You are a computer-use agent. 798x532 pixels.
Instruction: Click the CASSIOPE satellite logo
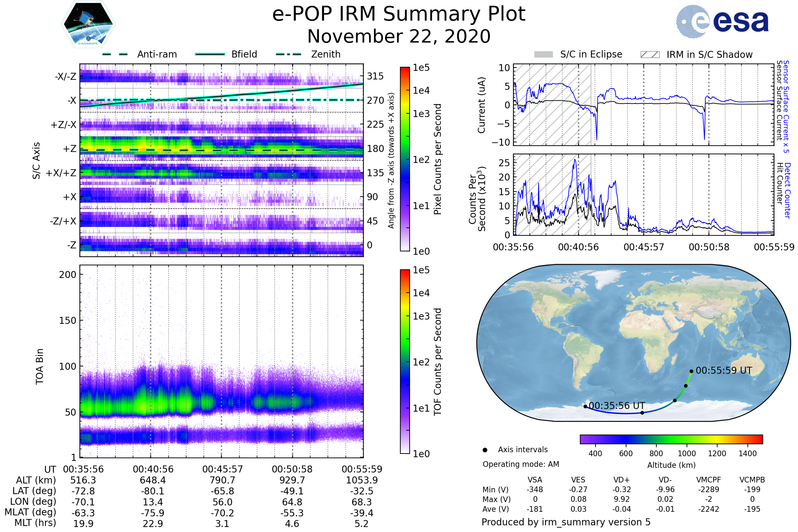tap(88, 24)
